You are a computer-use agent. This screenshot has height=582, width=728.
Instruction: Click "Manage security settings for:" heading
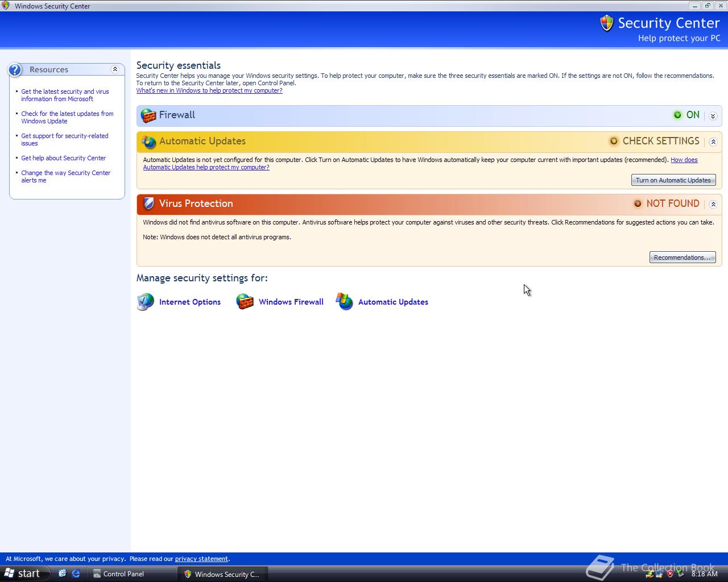coord(202,278)
